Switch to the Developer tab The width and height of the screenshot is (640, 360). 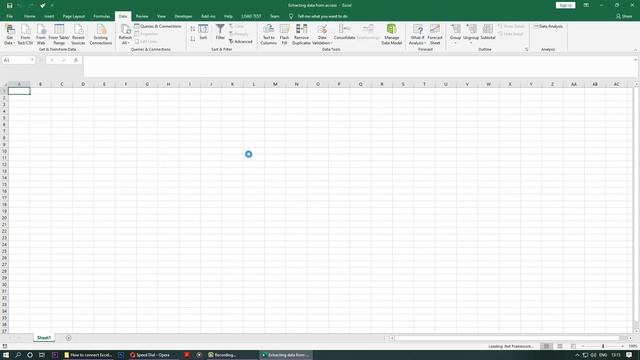click(x=183, y=16)
